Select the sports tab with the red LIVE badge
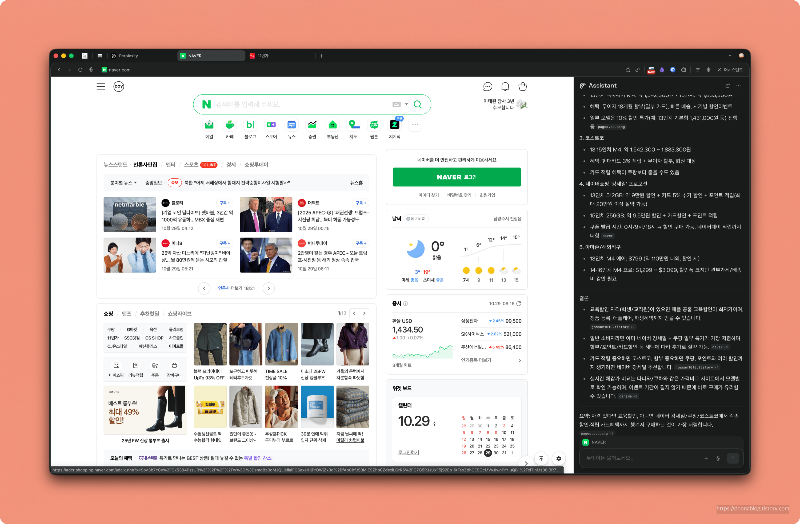800x524 pixels. pyautogui.click(x=201, y=165)
